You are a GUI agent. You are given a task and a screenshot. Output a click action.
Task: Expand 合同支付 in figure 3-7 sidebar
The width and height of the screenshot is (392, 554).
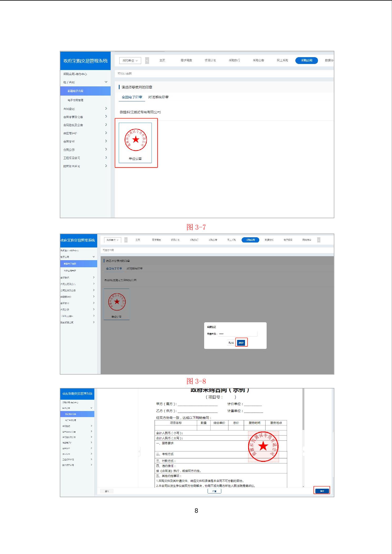pyautogui.click(x=106, y=141)
